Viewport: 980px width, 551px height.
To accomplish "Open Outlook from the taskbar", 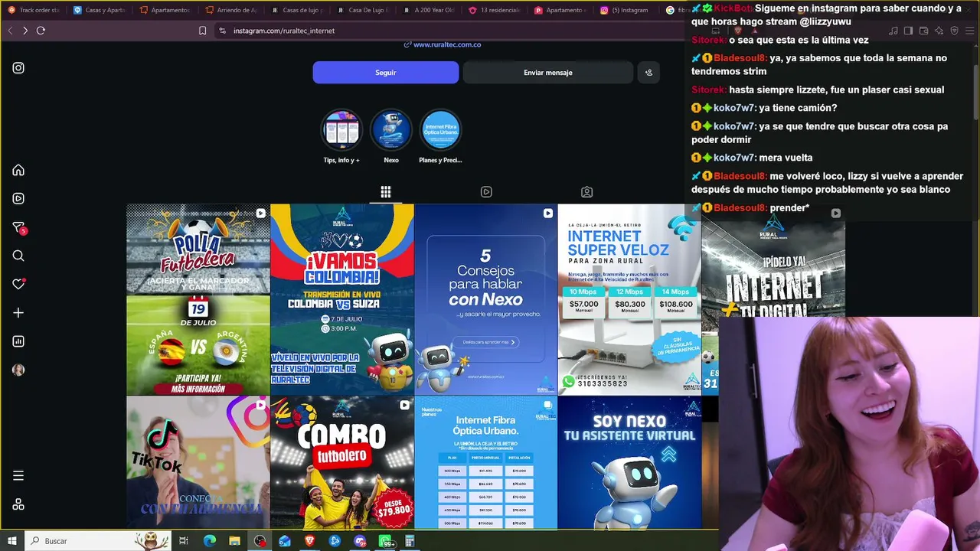I will pos(285,541).
